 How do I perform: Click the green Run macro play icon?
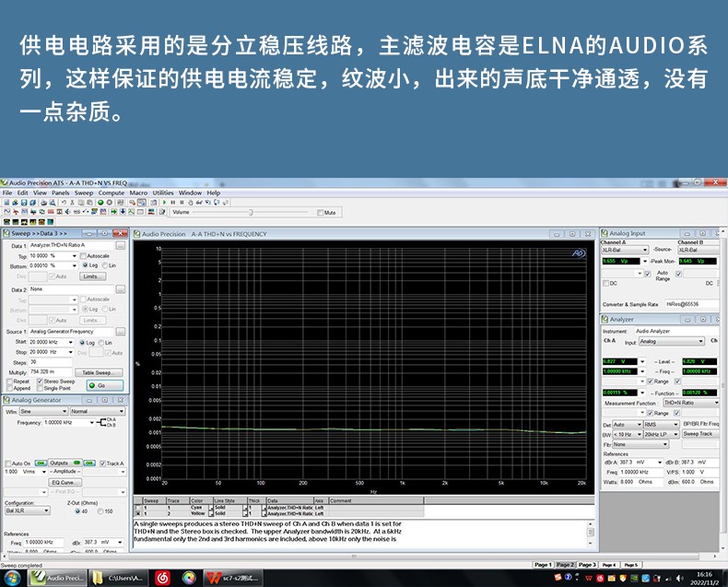point(164,203)
